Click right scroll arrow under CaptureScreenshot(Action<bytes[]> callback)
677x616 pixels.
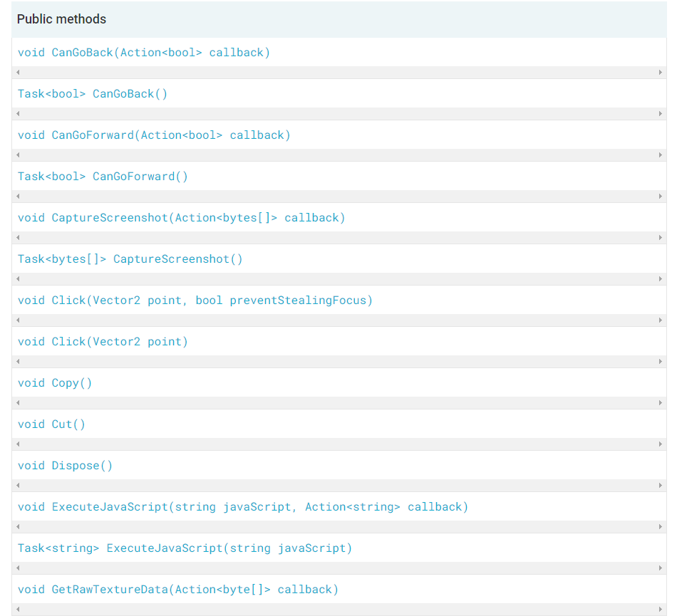660,238
